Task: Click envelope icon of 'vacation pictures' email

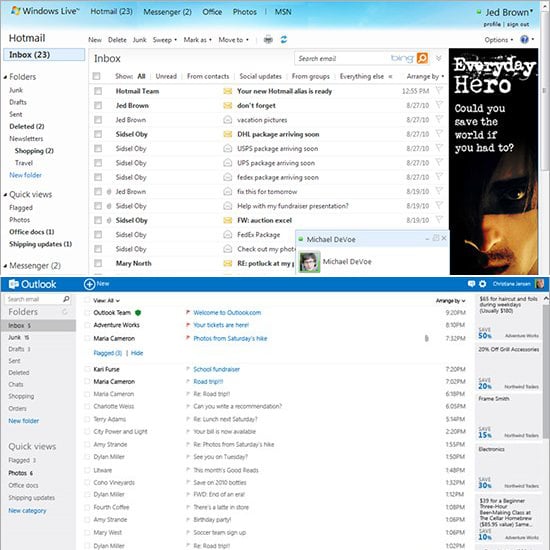Action: tap(228, 120)
